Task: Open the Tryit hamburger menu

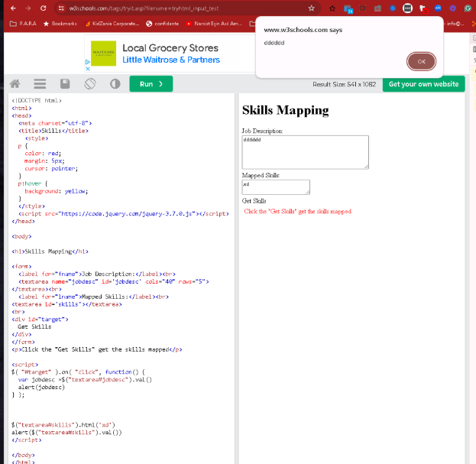Action: 40,83
